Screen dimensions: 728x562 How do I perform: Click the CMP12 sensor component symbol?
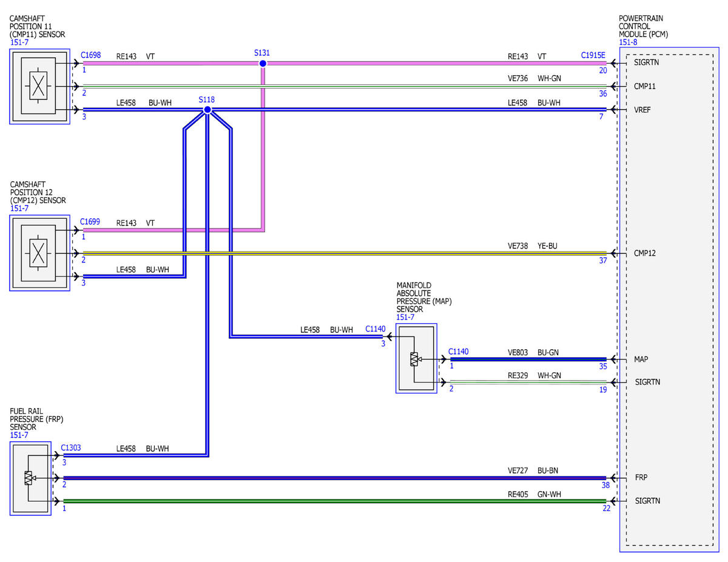click(39, 253)
